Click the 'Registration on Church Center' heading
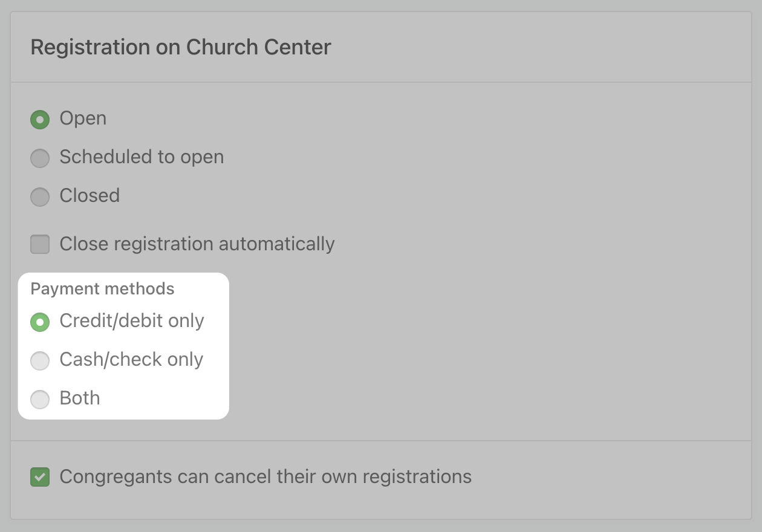The height and width of the screenshot is (532, 762). click(181, 47)
